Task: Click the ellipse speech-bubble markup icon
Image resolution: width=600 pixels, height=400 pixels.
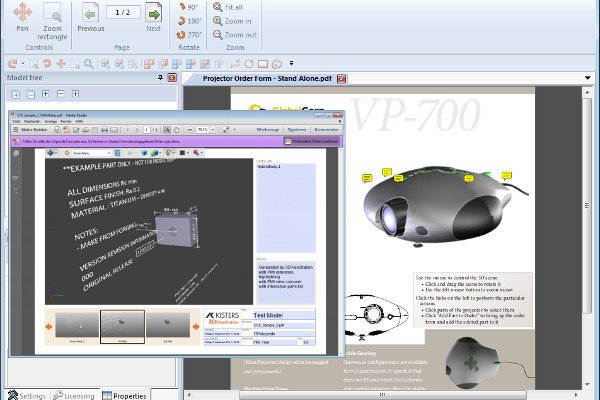Action: [x=277, y=64]
